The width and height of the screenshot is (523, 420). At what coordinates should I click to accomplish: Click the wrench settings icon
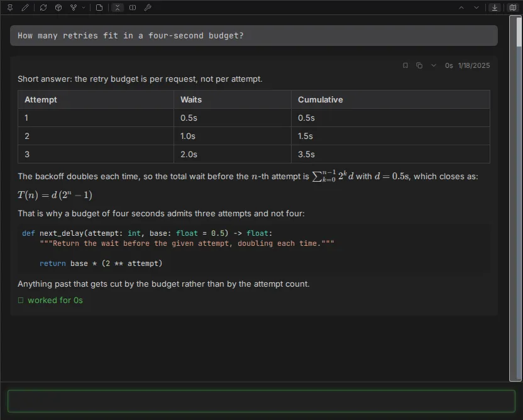pyautogui.click(x=148, y=8)
